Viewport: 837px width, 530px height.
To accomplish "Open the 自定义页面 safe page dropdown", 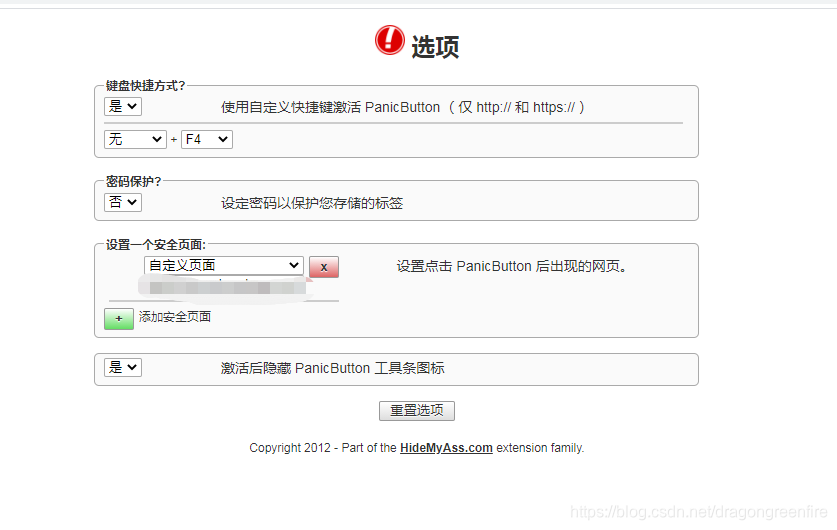I will [224, 265].
